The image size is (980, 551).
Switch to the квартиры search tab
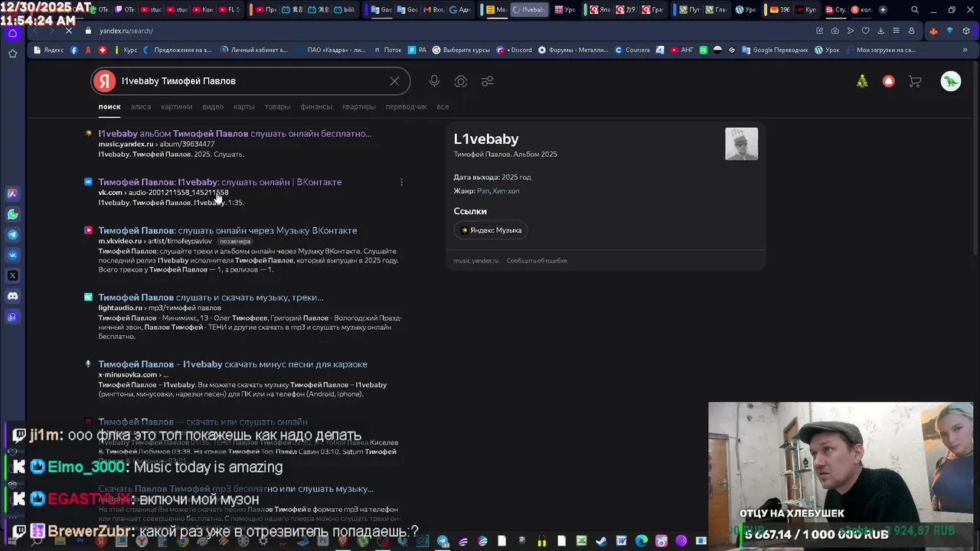click(359, 106)
